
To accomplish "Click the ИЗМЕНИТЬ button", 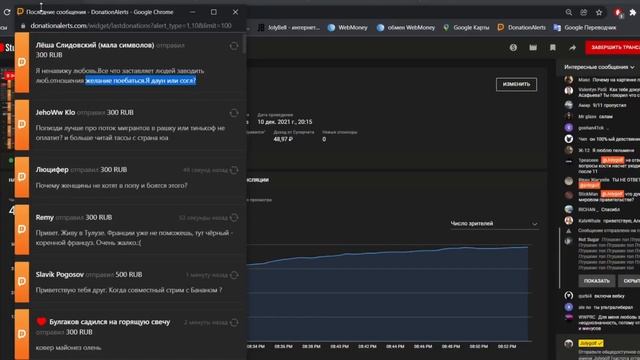I will tap(516, 84).
